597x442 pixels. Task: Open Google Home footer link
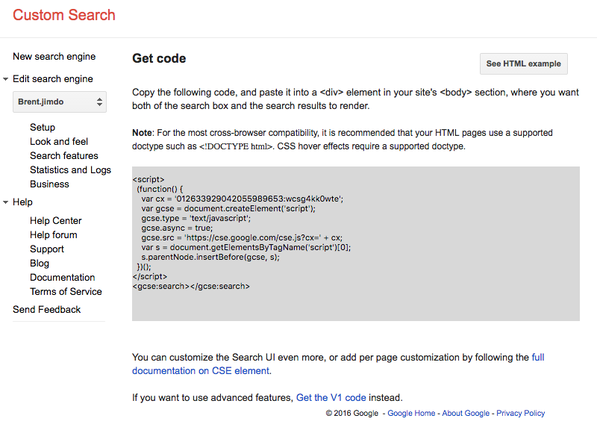[411, 413]
